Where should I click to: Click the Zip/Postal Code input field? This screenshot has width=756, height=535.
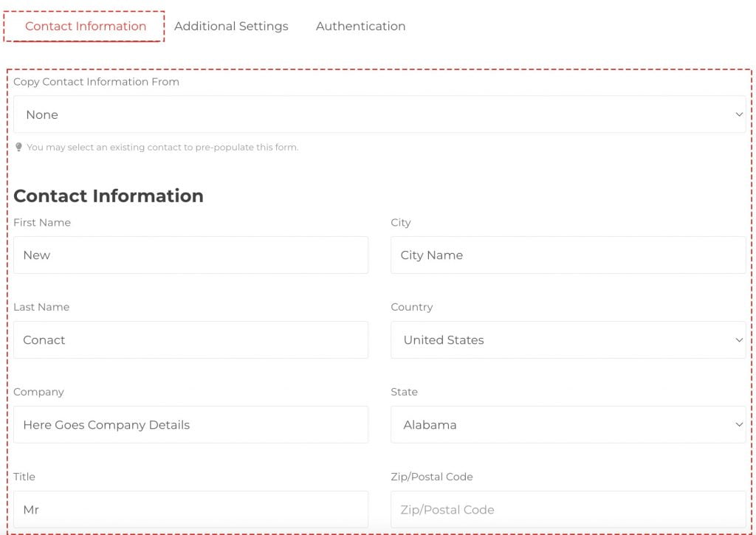(x=568, y=509)
